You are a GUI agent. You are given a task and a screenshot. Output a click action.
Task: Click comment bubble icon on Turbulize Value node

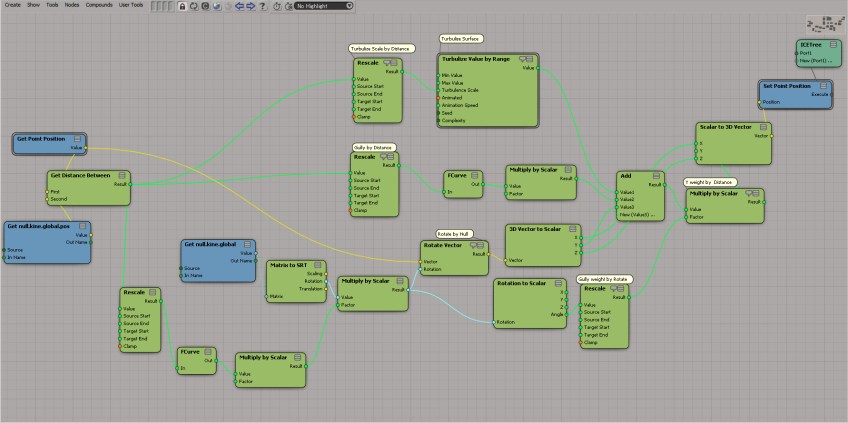click(525, 60)
